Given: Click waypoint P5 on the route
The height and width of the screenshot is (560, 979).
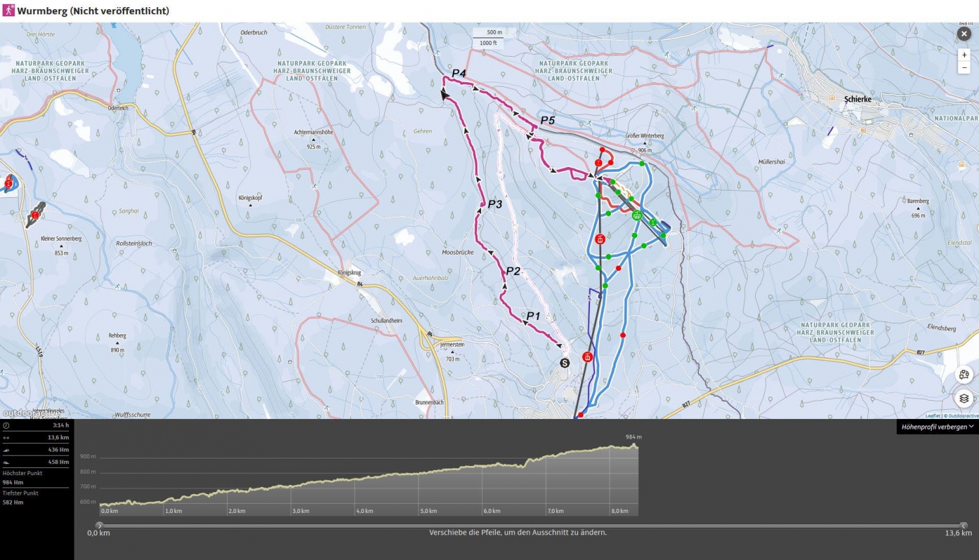Looking at the screenshot, I should (547, 120).
